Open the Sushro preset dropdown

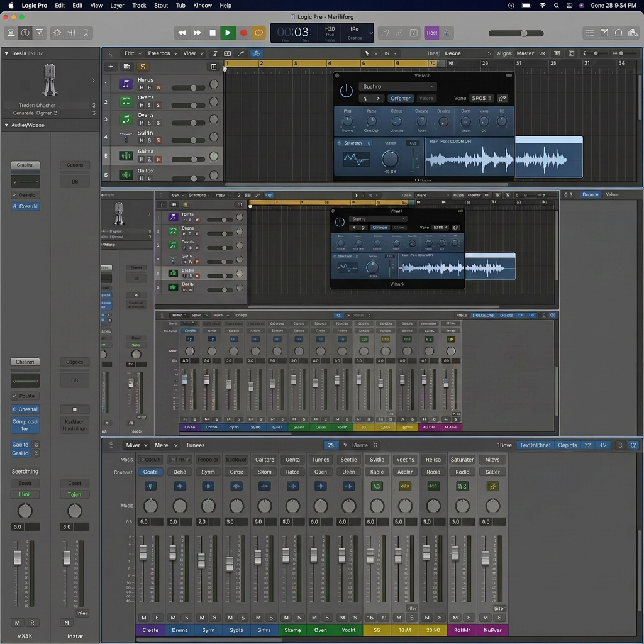[x=397, y=86]
